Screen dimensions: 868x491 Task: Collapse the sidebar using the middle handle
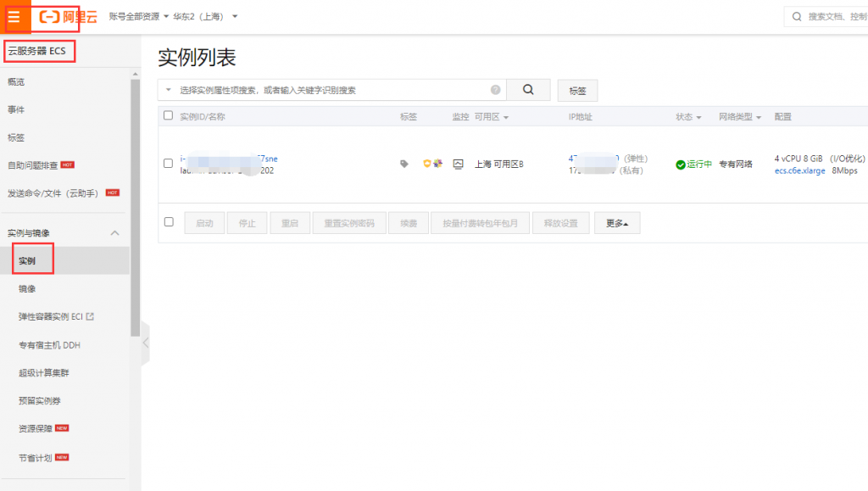[145, 343]
